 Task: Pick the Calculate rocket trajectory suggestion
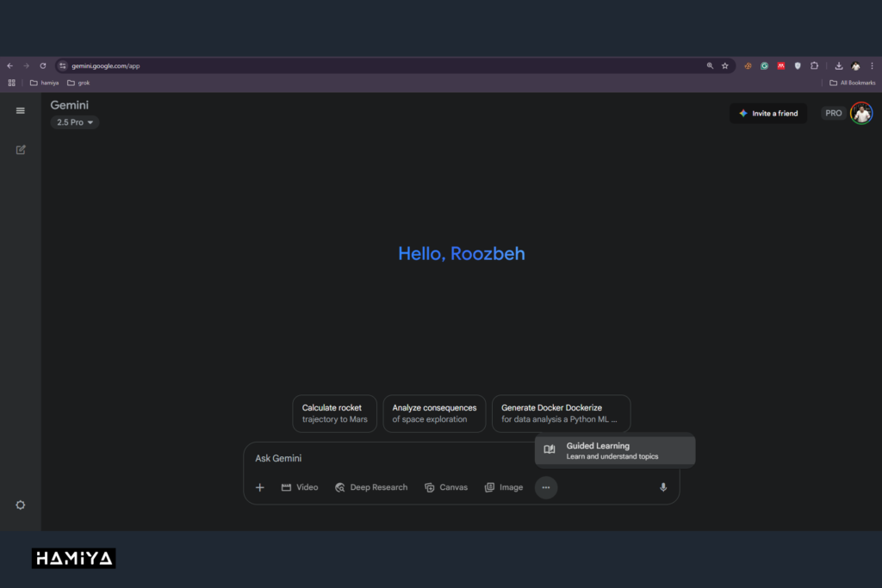click(335, 413)
